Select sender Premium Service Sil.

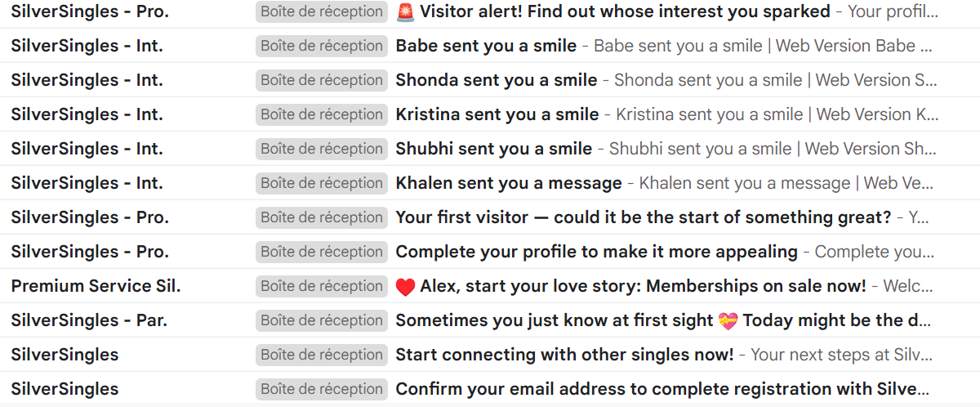coord(96,286)
